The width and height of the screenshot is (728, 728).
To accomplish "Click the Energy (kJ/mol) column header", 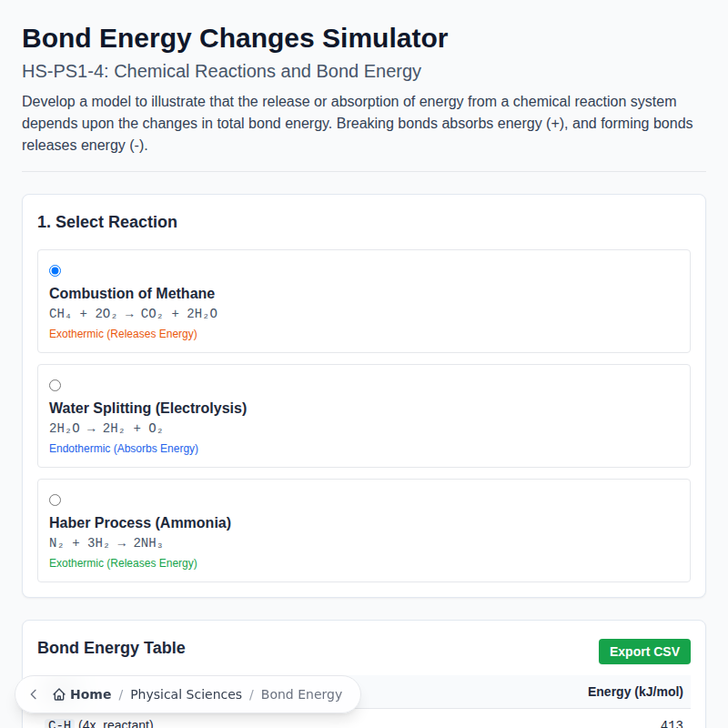I will [x=635, y=692].
